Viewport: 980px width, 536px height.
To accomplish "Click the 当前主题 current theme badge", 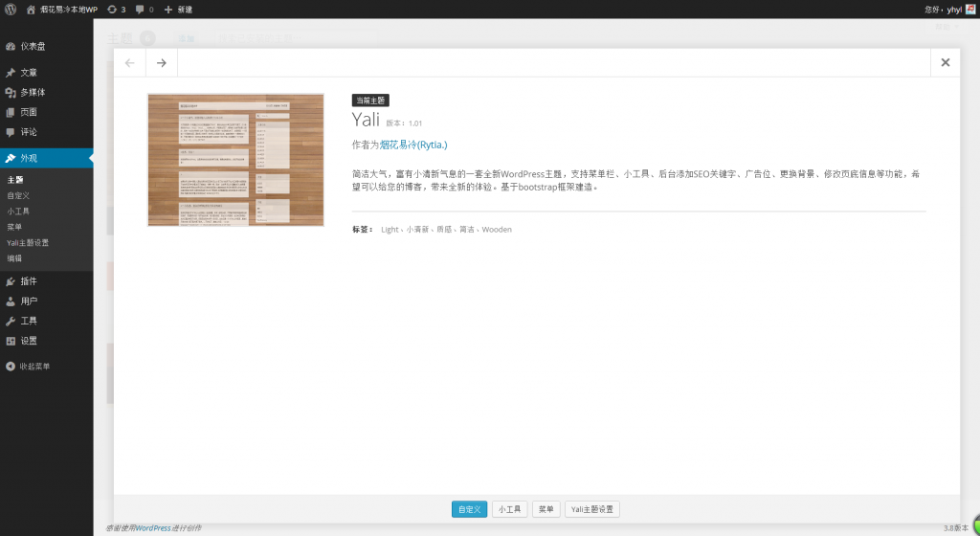I will click(370, 100).
